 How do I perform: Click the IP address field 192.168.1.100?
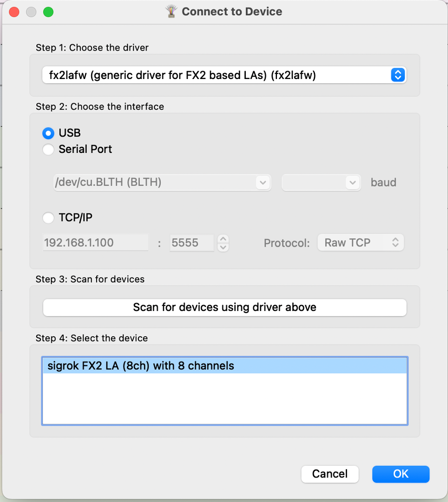(x=96, y=243)
